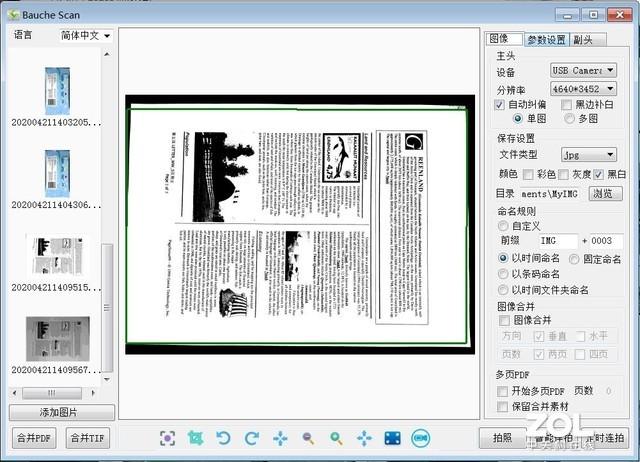Open the USB Camera device dropdown
This screenshot has width=640, height=462.
583,71
